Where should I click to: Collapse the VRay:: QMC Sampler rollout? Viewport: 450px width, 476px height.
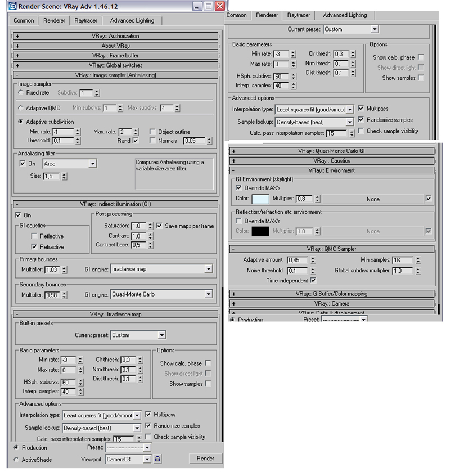click(332, 249)
